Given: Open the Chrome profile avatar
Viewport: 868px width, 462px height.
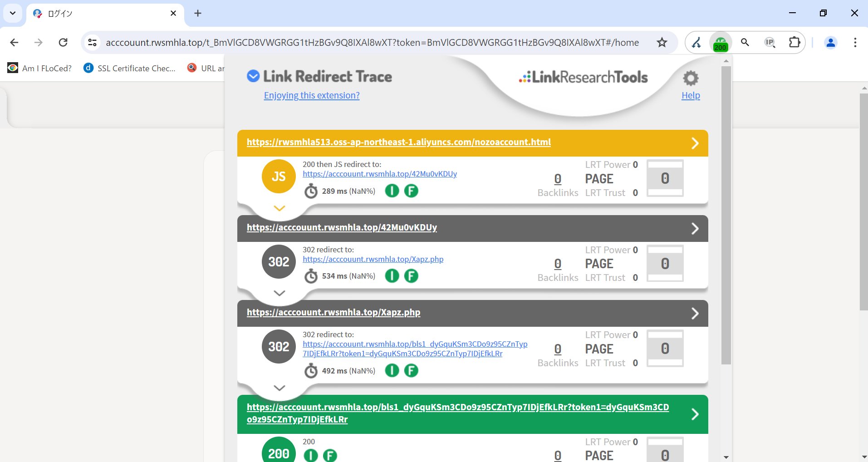Looking at the screenshot, I should coord(831,43).
